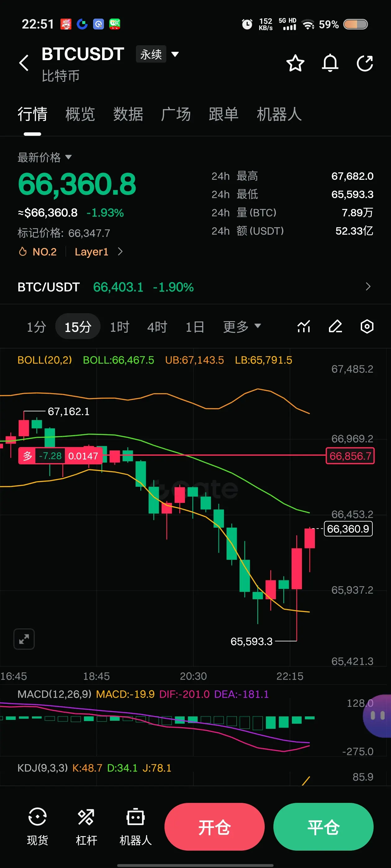391x868 pixels.
Task: Tap the 开仓 open position button
Action: tap(214, 826)
